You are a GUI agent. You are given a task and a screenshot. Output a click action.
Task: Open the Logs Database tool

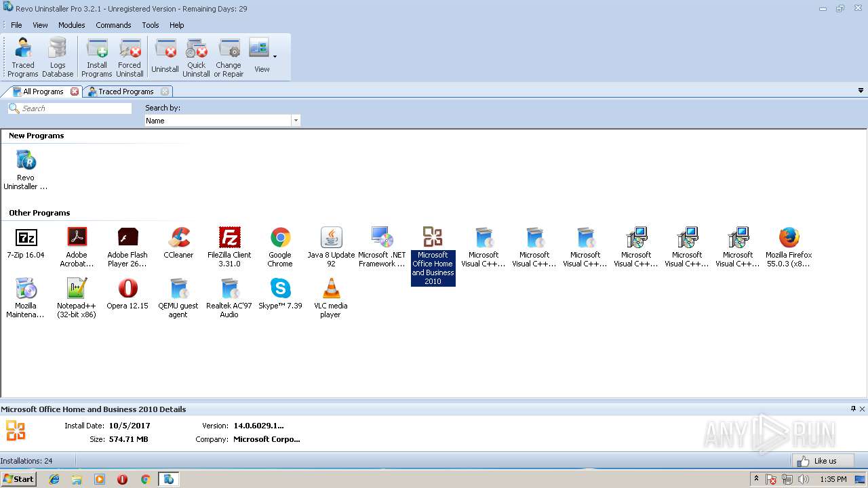click(58, 58)
